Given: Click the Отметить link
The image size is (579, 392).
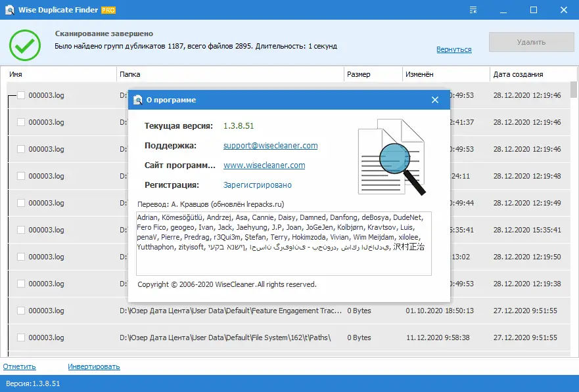Looking at the screenshot, I should (20, 366).
